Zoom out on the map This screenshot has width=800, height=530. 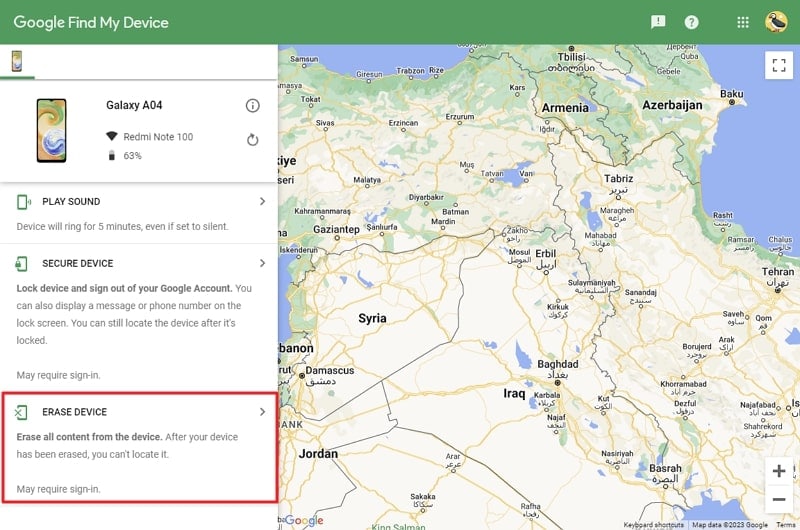coord(779,499)
